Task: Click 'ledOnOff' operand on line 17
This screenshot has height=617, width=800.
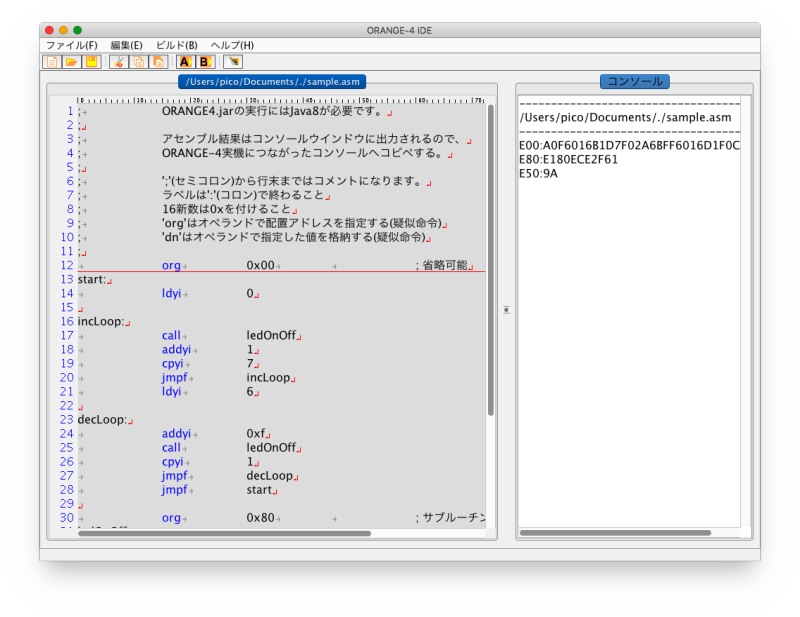Action: (x=271, y=336)
